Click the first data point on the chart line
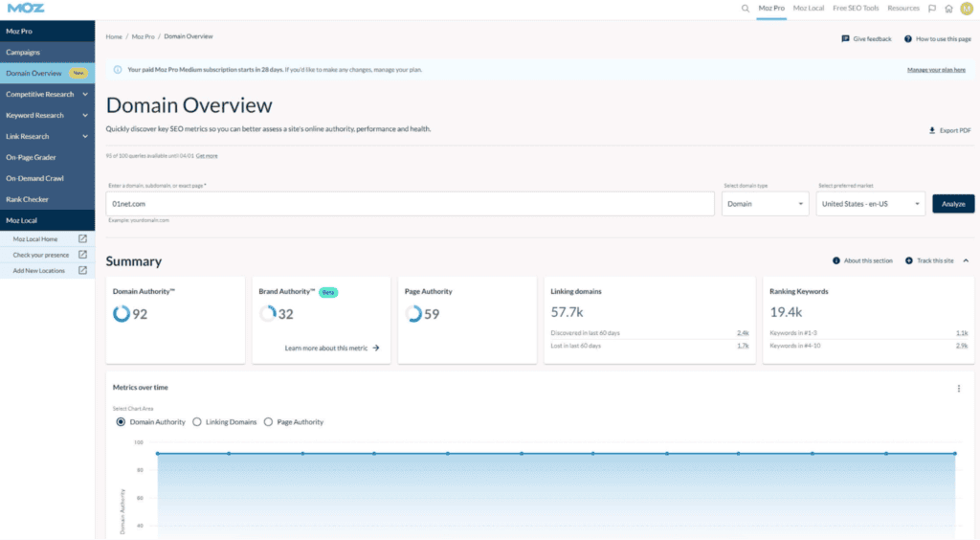The height and width of the screenshot is (540, 980). tap(158, 454)
